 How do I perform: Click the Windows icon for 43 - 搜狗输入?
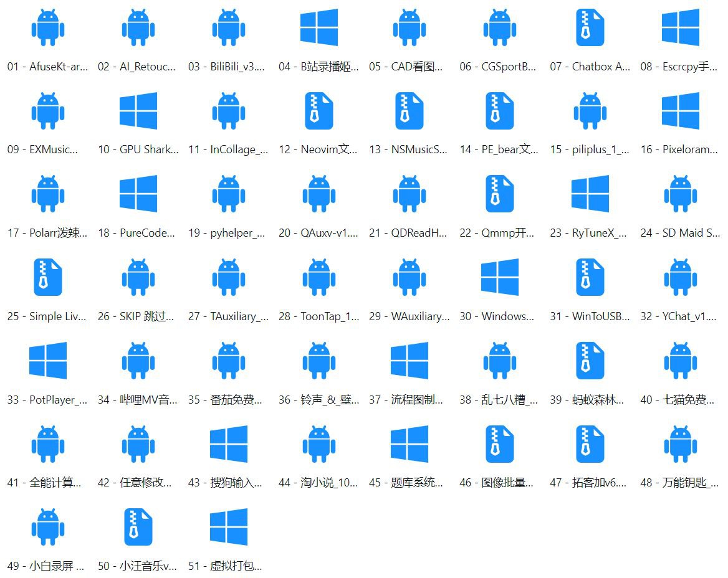[x=229, y=444]
